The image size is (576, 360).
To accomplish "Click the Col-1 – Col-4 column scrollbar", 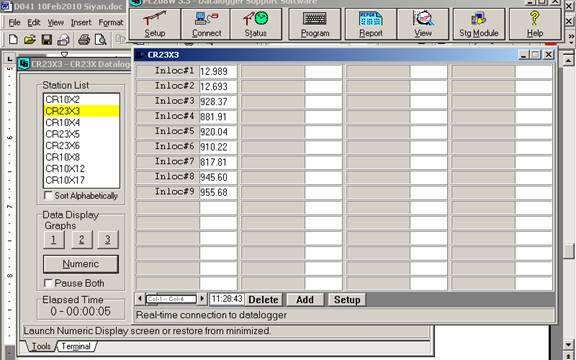I will (x=171, y=299).
